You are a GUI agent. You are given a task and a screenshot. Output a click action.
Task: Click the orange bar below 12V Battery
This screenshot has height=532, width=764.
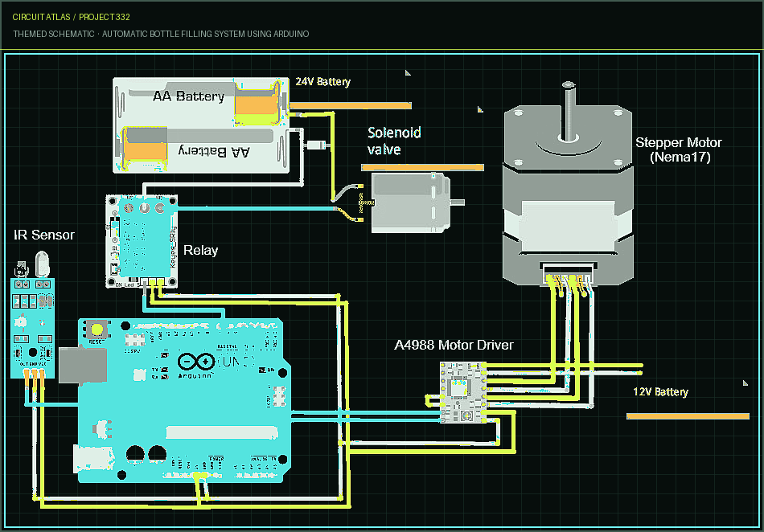[x=688, y=416]
